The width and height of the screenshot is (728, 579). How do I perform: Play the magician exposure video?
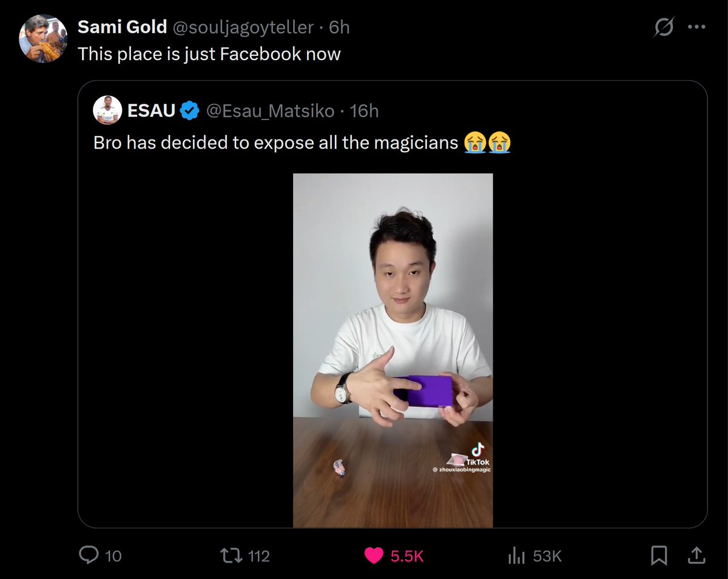click(x=393, y=350)
